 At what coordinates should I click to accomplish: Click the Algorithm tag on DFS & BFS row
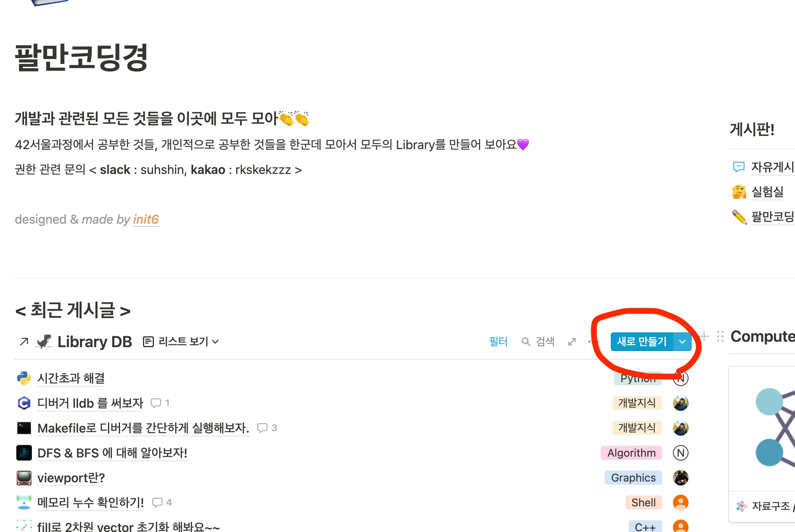[x=631, y=453]
